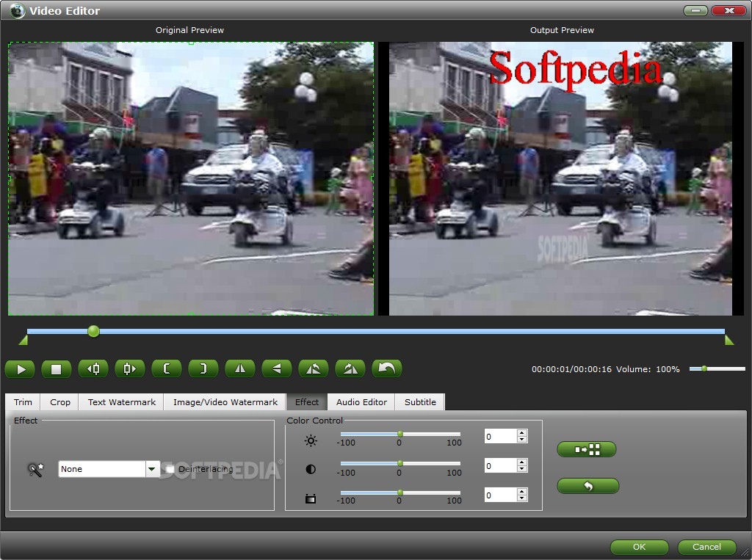Click the left trim start marker

[23, 340]
